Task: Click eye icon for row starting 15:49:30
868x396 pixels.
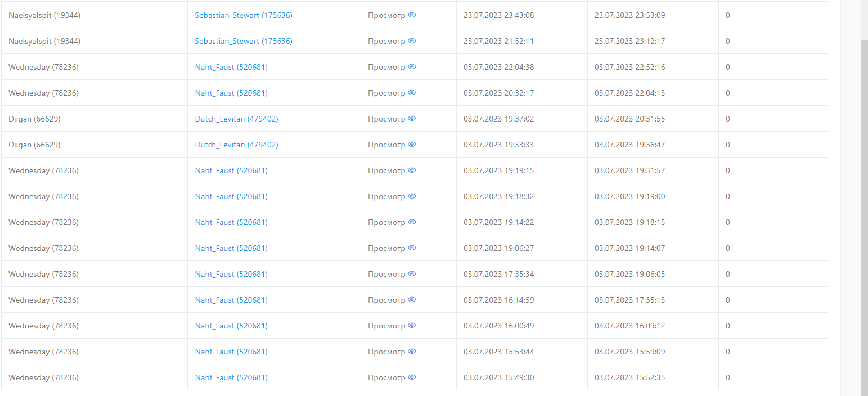Action: point(412,377)
